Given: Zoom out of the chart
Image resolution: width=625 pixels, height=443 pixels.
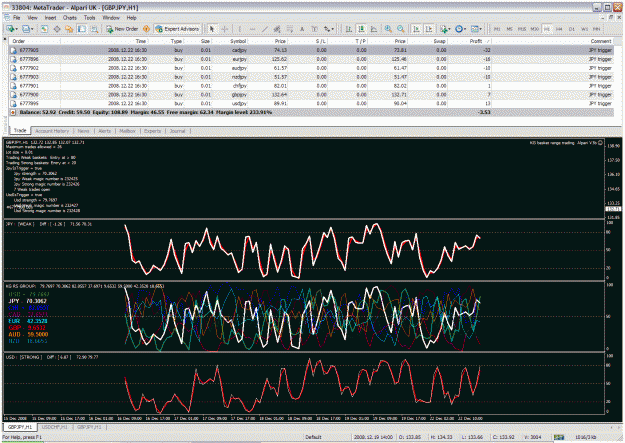Looking at the screenshot, I should coord(401,29).
